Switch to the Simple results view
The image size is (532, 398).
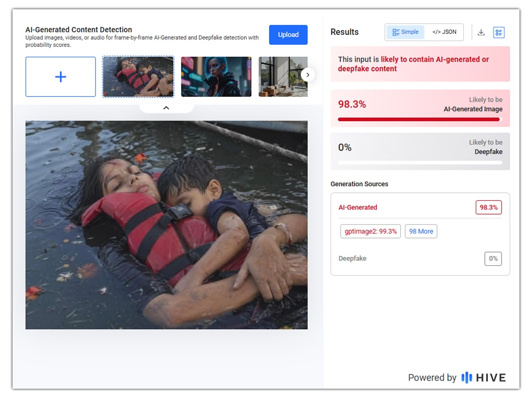tap(405, 32)
